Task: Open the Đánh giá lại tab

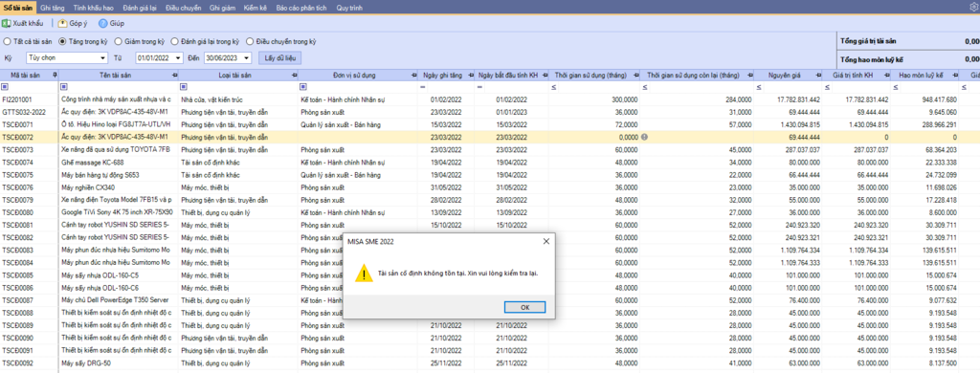Action: pyautogui.click(x=140, y=8)
